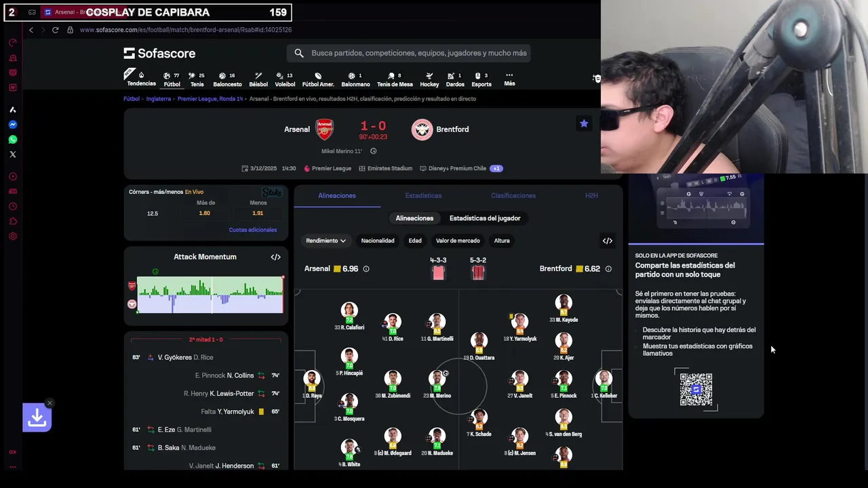
Task: Click the Brentford team crest
Action: click(422, 129)
